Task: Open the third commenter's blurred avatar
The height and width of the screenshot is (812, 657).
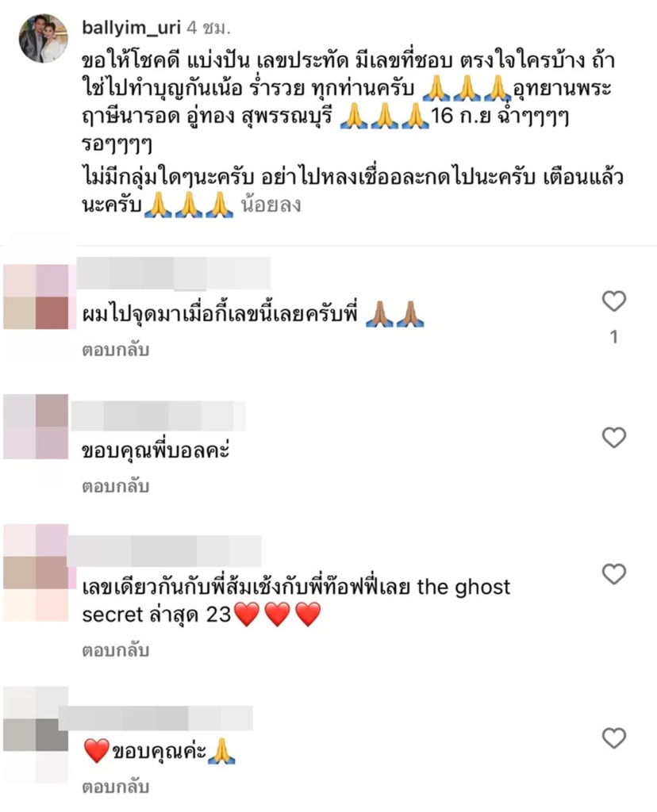Action: (x=36, y=573)
